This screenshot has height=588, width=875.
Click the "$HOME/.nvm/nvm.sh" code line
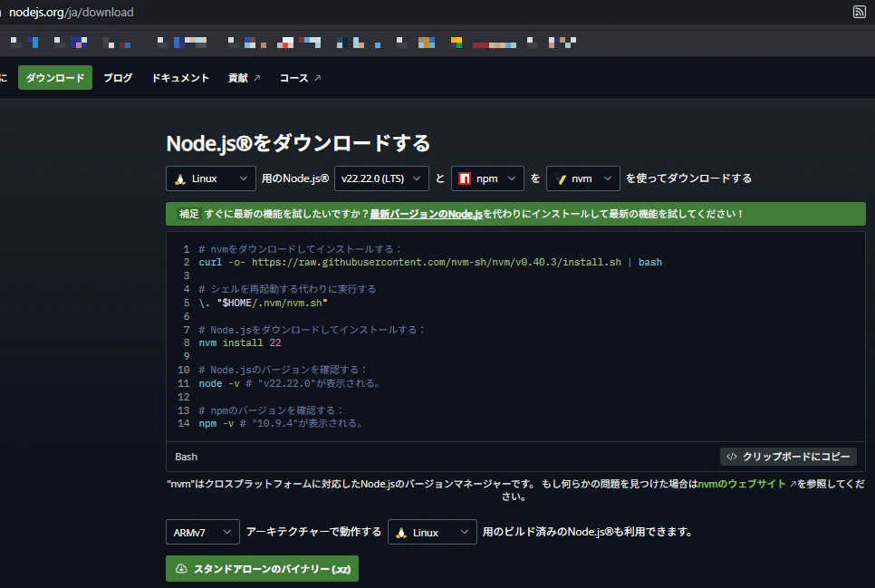click(x=263, y=303)
